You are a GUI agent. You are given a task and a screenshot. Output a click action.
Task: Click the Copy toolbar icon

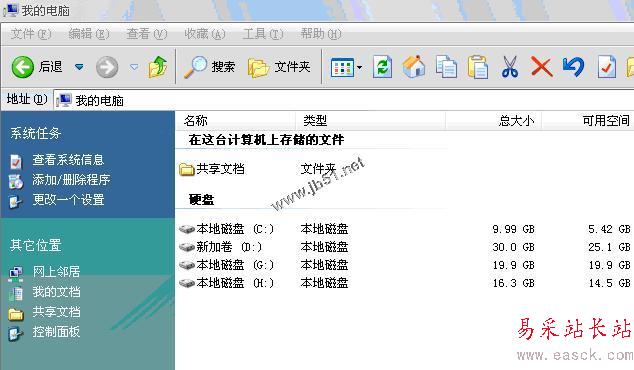446,67
